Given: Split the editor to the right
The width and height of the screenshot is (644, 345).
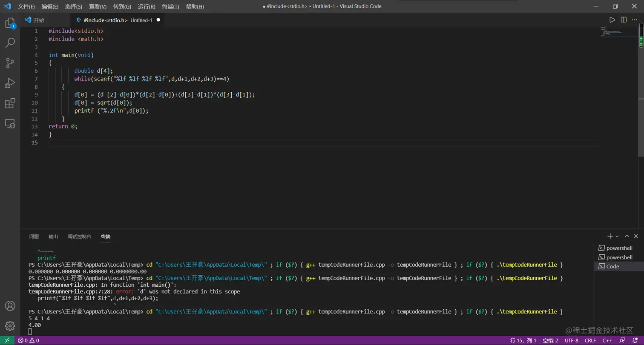Looking at the screenshot, I should tap(624, 20).
